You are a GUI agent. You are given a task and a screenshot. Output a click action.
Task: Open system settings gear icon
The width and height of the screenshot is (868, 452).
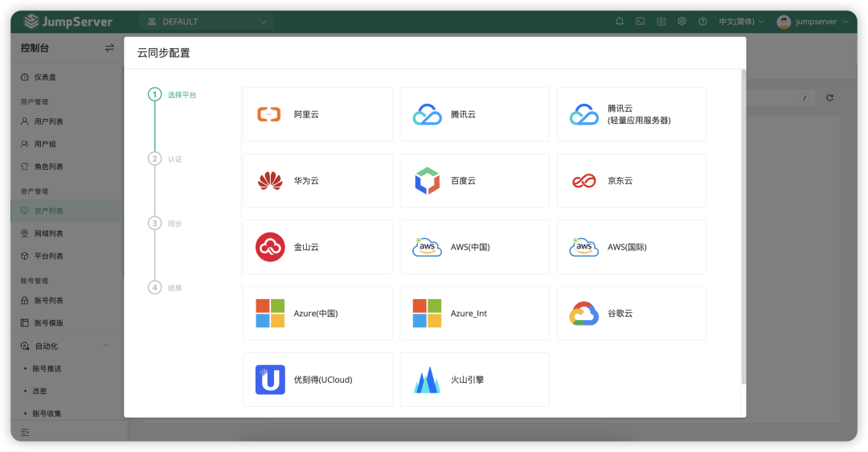tap(682, 22)
